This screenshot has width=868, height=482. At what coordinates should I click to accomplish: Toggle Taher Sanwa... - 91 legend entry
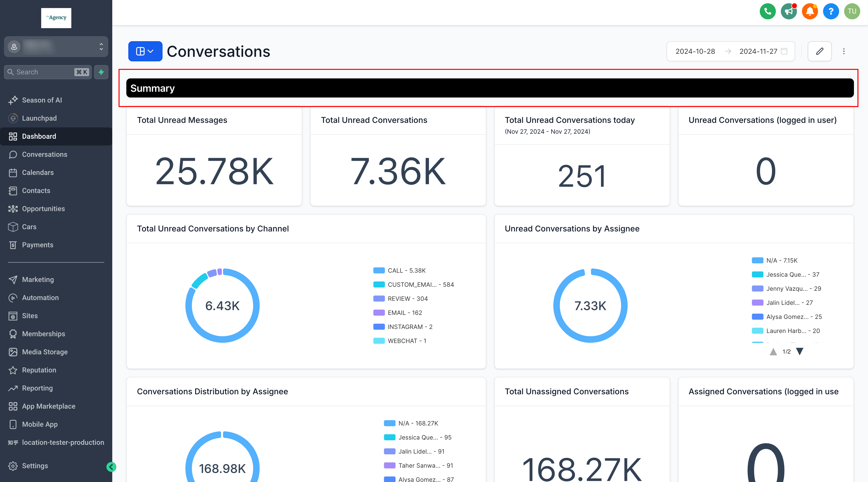point(418,465)
